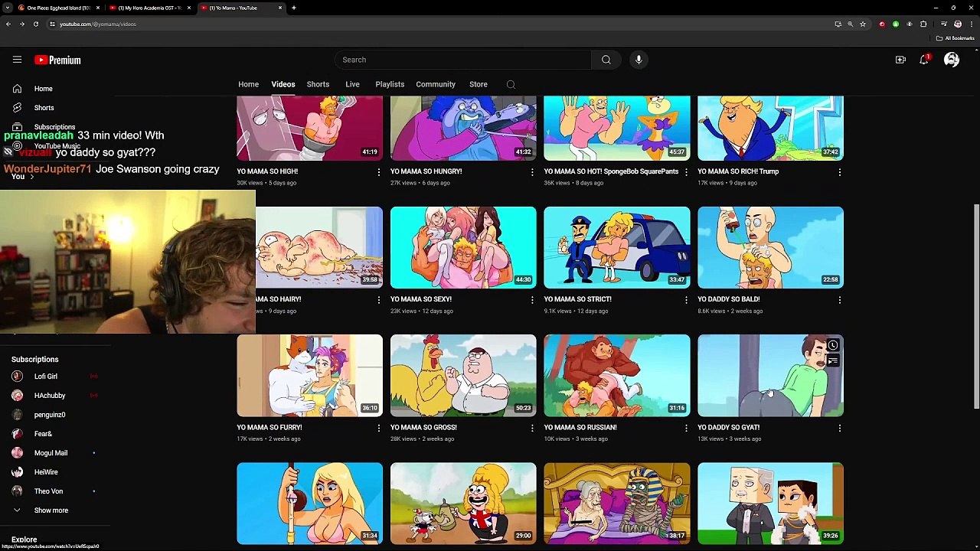The width and height of the screenshot is (980, 551).
Task: Open the YouTube account avatar menu
Action: coord(952,60)
